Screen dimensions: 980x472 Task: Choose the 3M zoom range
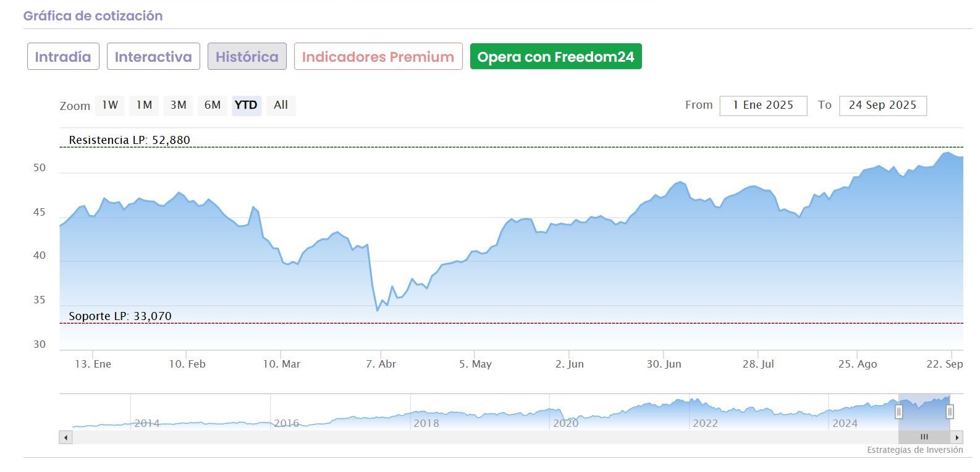tap(179, 105)
